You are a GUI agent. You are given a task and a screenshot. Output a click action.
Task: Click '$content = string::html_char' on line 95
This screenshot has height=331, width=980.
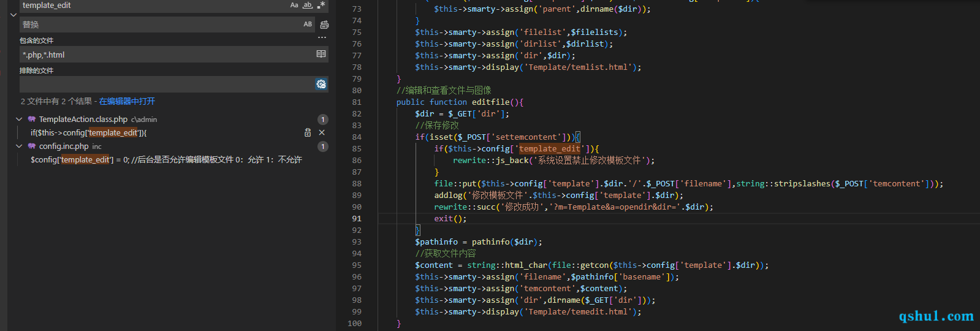coord(481,265)
